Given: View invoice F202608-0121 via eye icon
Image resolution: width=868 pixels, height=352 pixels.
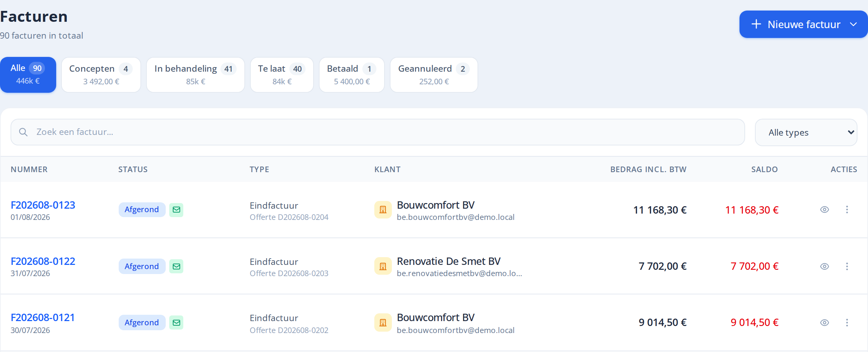Looking at the screenshot, I should 824,322.
